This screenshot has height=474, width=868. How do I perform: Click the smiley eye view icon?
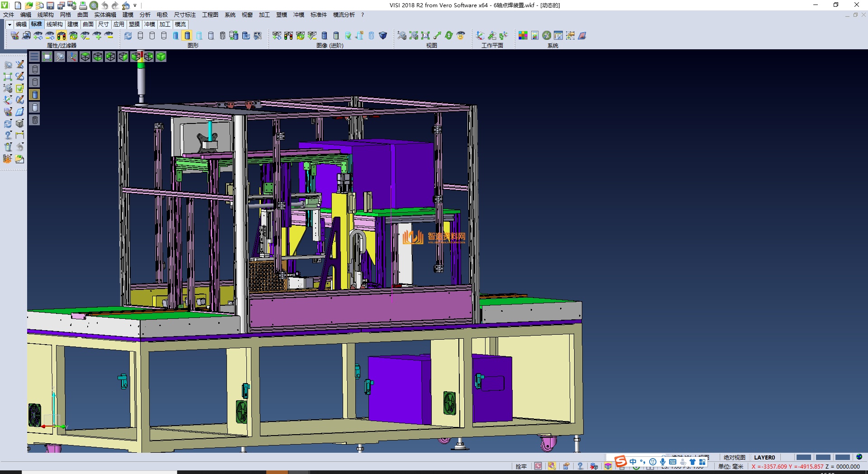point(461,36)
